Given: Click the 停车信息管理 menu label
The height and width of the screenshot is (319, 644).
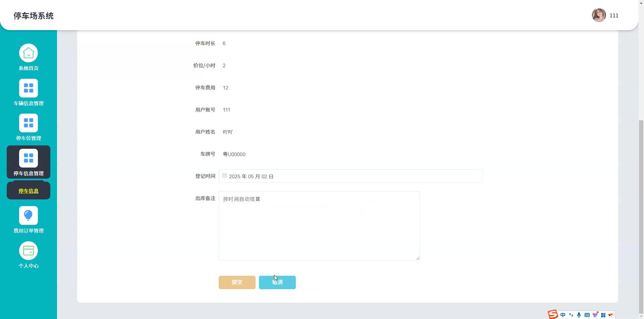Looking at the screenshot, I should [x=29, y=174].
